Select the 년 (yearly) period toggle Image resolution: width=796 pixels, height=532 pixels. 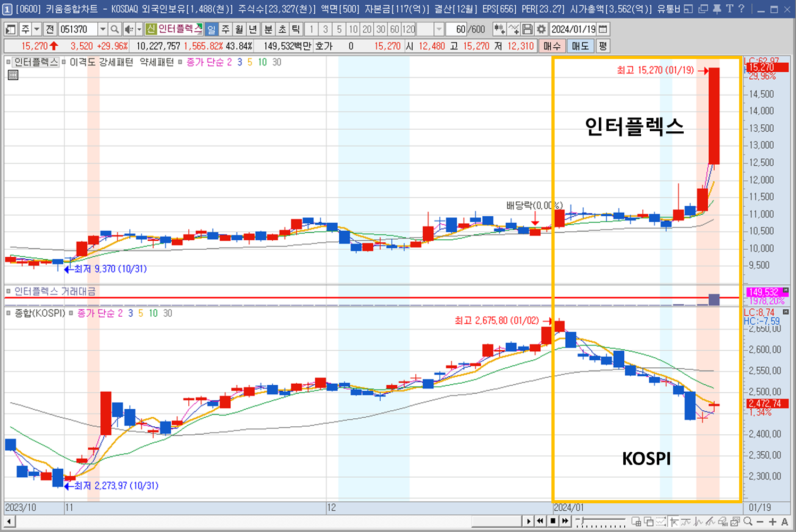click(x=253, y=29)
